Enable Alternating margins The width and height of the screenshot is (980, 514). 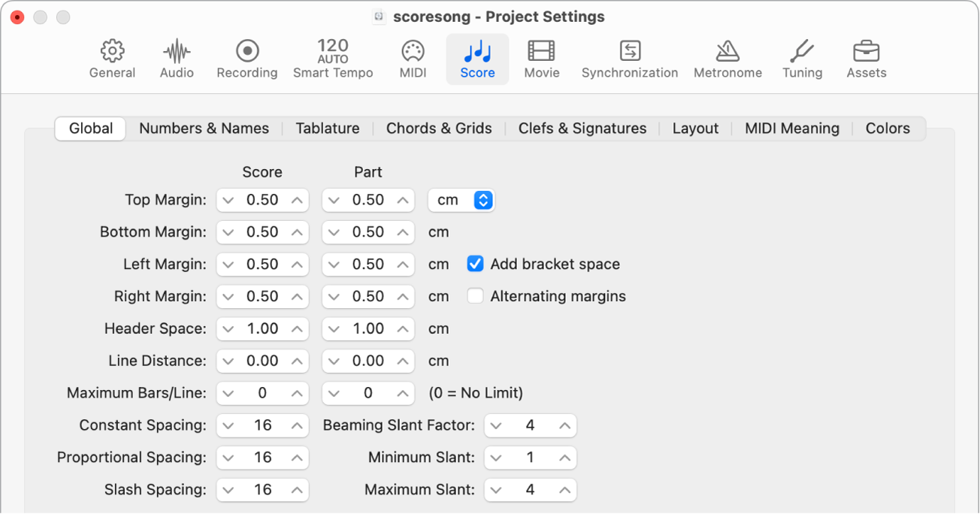pos(475,296)
